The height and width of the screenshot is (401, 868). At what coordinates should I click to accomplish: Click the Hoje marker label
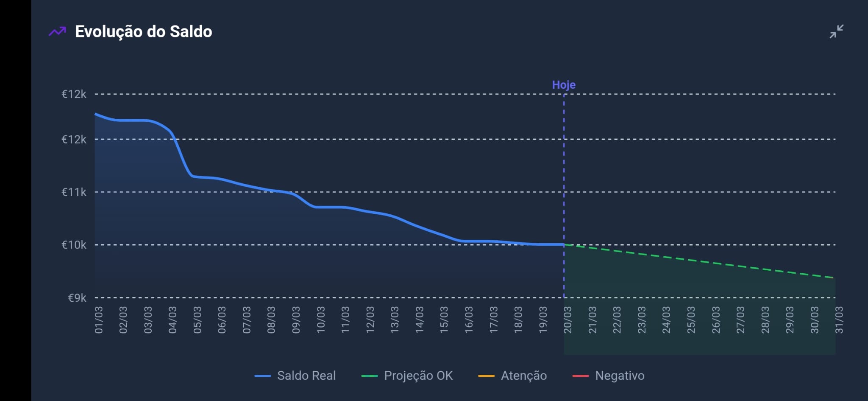point(564,85)
